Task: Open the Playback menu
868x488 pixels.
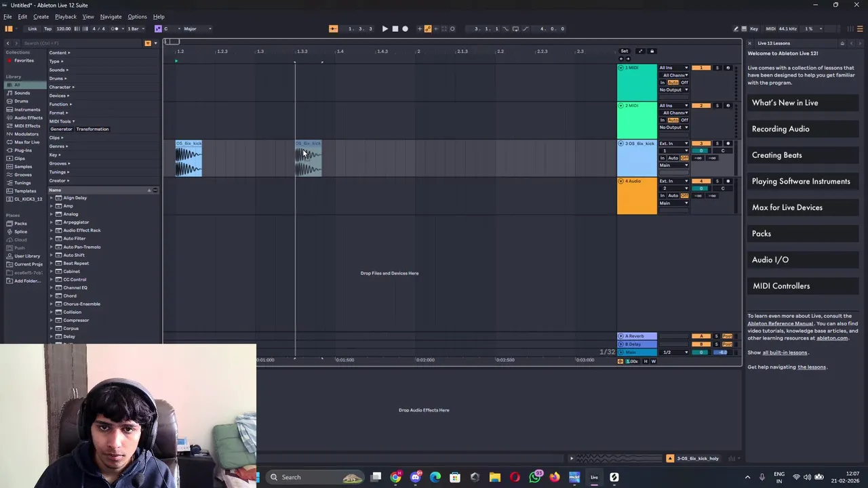Action: pyautogui.click(x=66, y=16)
